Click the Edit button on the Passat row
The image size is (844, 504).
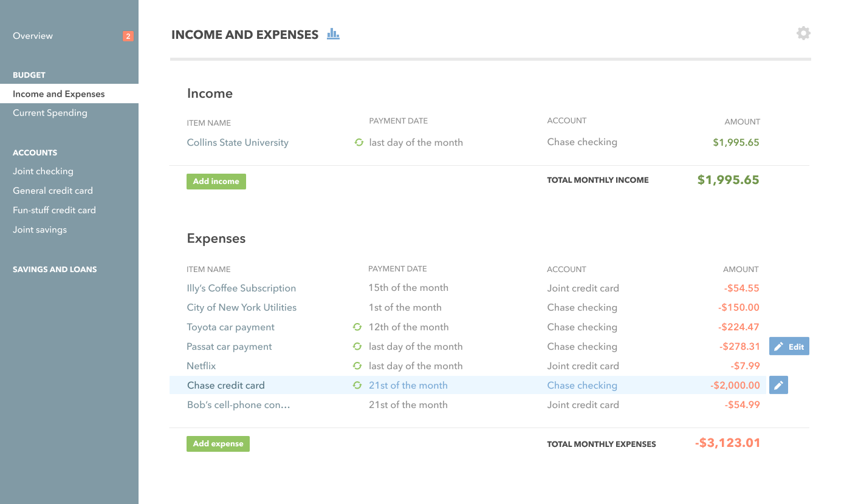click(789, 347)
